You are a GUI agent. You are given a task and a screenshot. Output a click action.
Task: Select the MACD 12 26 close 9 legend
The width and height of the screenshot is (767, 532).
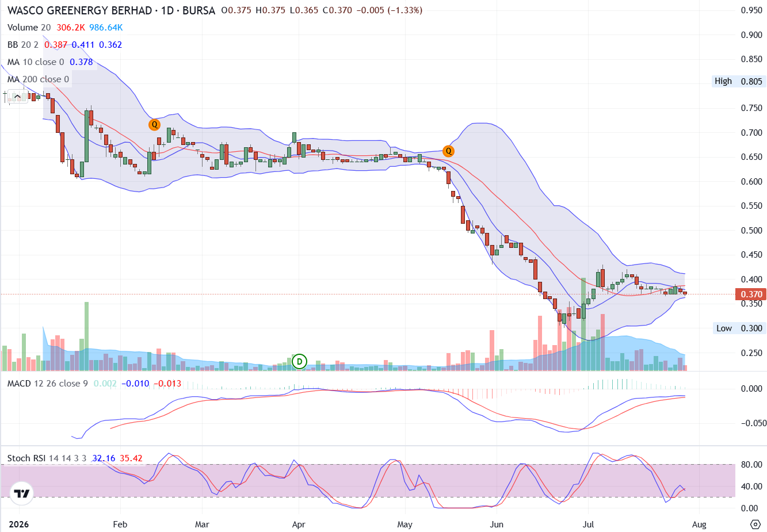tap(47, 384)
